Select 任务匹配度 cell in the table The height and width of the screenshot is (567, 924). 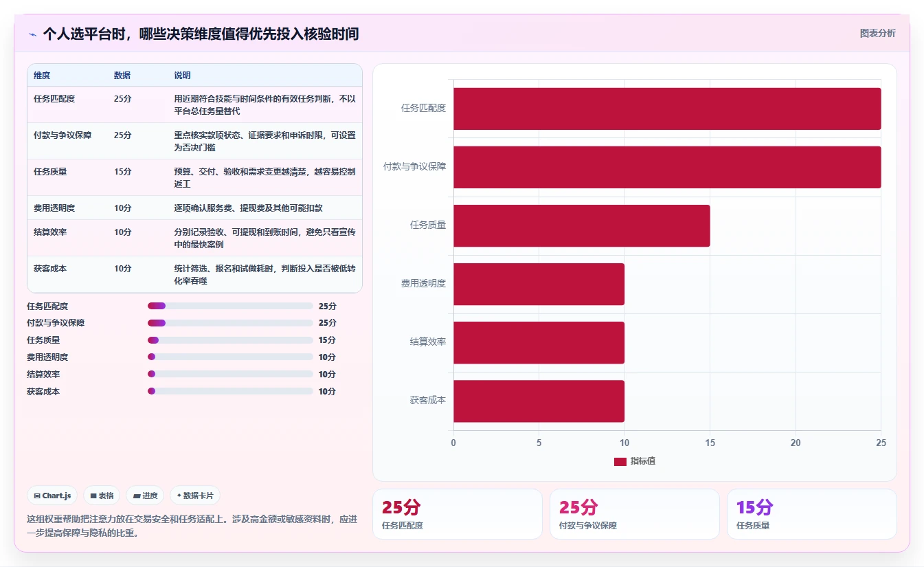54,98
